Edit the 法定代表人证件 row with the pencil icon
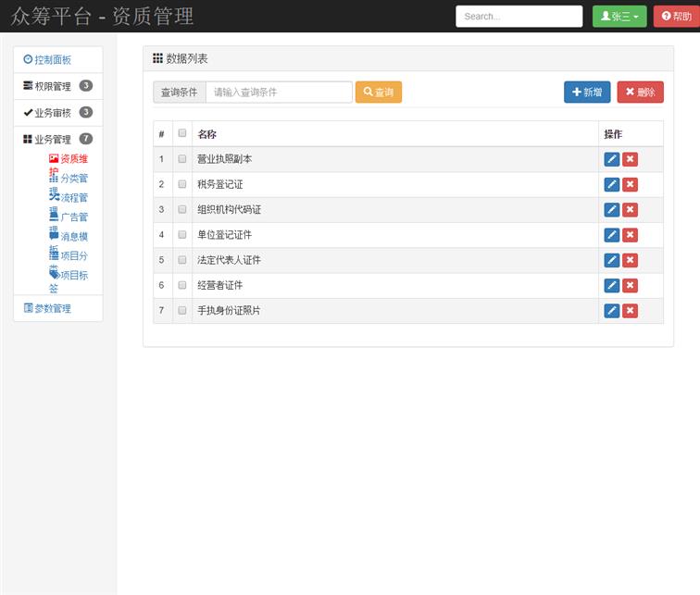This screenshot has height=595, width=700. (x=612, y=260)
